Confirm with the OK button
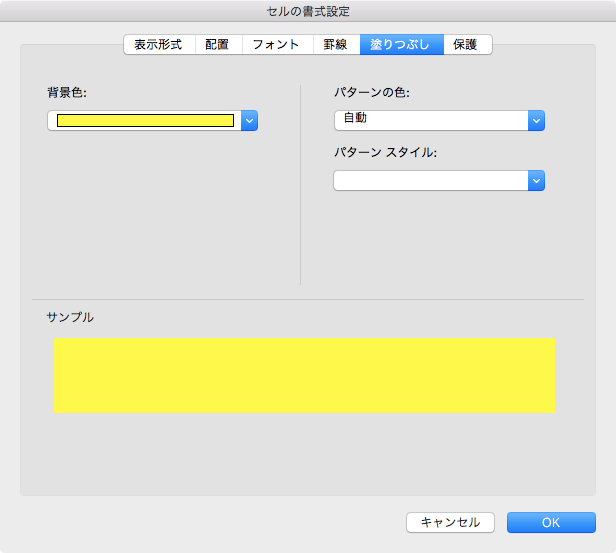616x553 pixels. point(551,522)
